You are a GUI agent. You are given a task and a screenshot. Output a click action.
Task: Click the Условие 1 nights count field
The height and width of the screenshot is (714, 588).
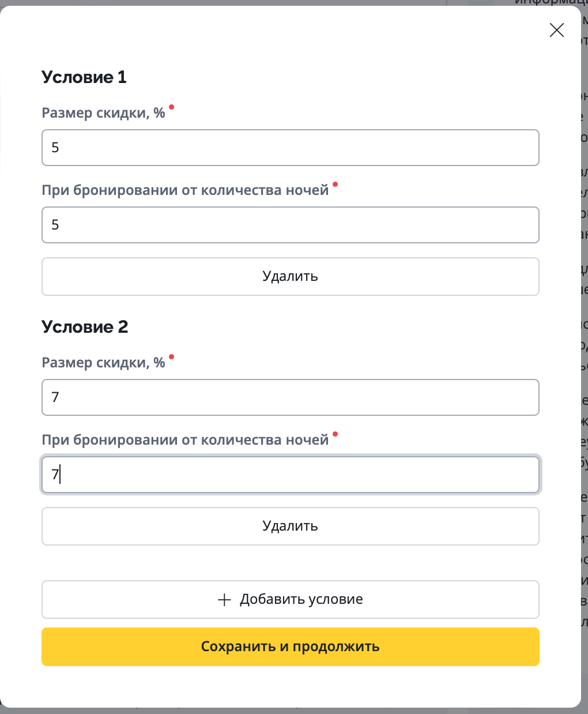[290, 225]
